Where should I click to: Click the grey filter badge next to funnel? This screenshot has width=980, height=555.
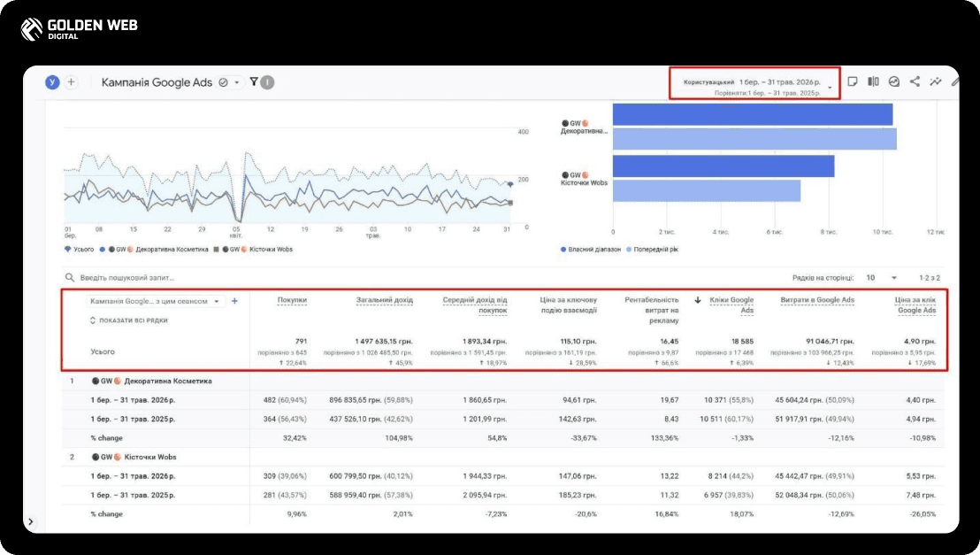267,82
